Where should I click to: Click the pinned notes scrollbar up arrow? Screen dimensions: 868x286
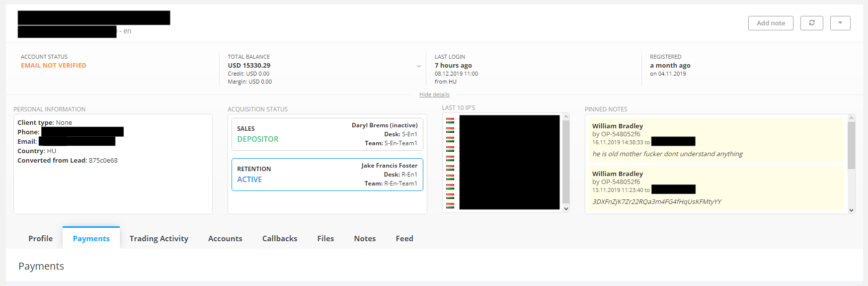coord(851,118)
